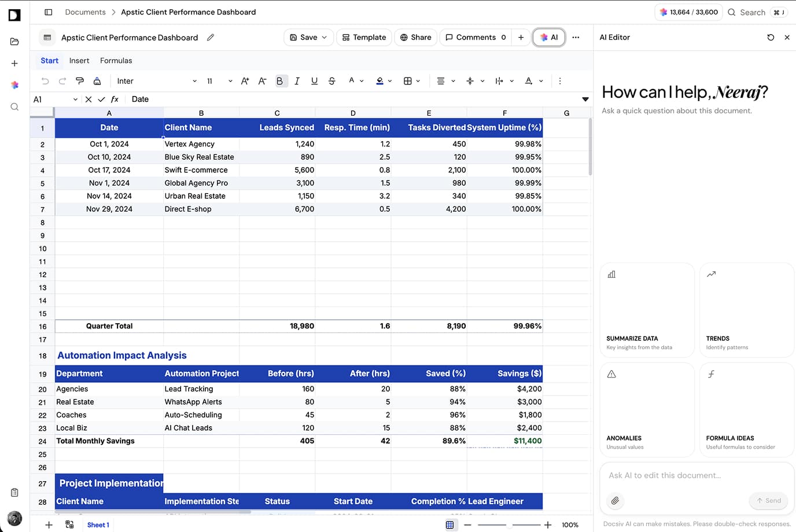Switch to the Formulas tab
The height and width of the screenshot is (532, 796).
(x=116, y=60)
